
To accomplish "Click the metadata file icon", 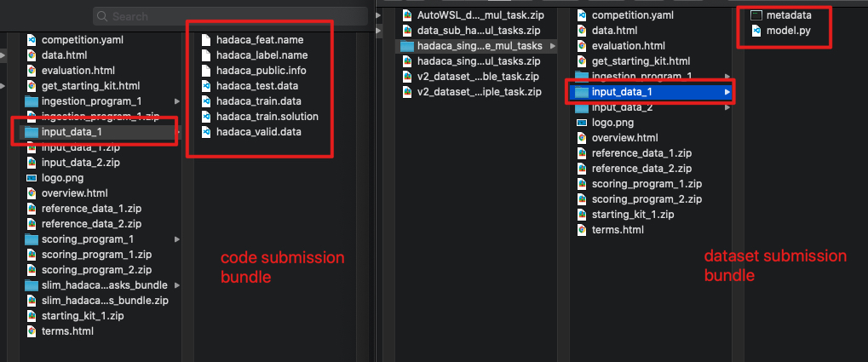I will [x=756, y=15].
